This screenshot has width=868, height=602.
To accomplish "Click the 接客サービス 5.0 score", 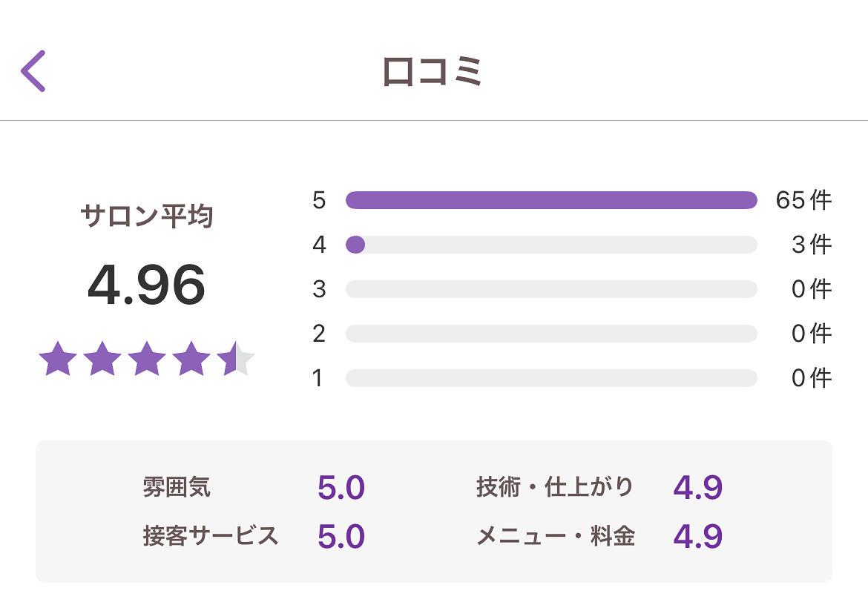I will point(341,536).
